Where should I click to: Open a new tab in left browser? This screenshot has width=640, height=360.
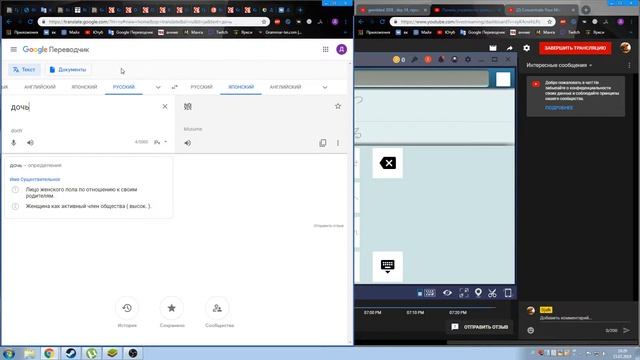300,10
